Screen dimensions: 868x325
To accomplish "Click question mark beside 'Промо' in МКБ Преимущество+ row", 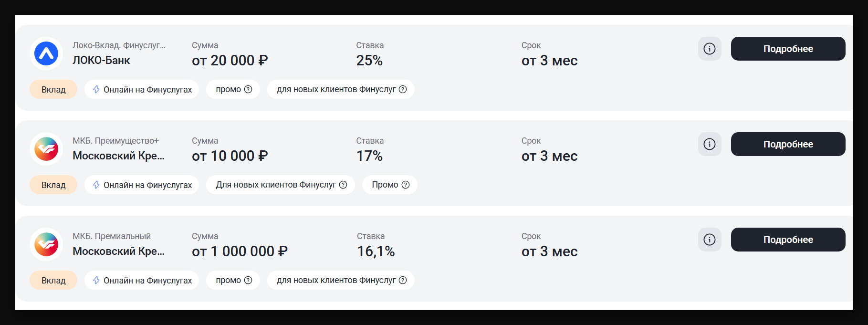I will tap(406, 185).
